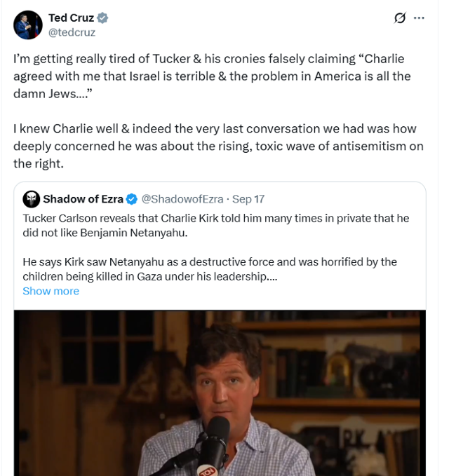Click the Ted Cruz display name
The height and width of the screenshot is (476, 449).
[x=71, y=18]
